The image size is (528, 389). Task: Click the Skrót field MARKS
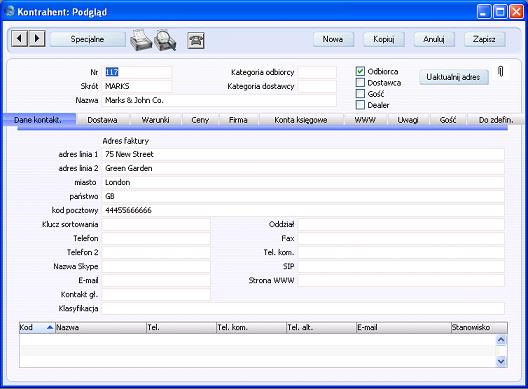pyautogui.click(x=137, y=86)
